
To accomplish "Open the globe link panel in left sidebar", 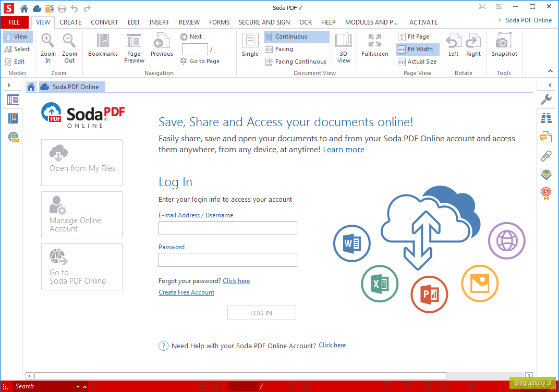I will click(13, 137).
